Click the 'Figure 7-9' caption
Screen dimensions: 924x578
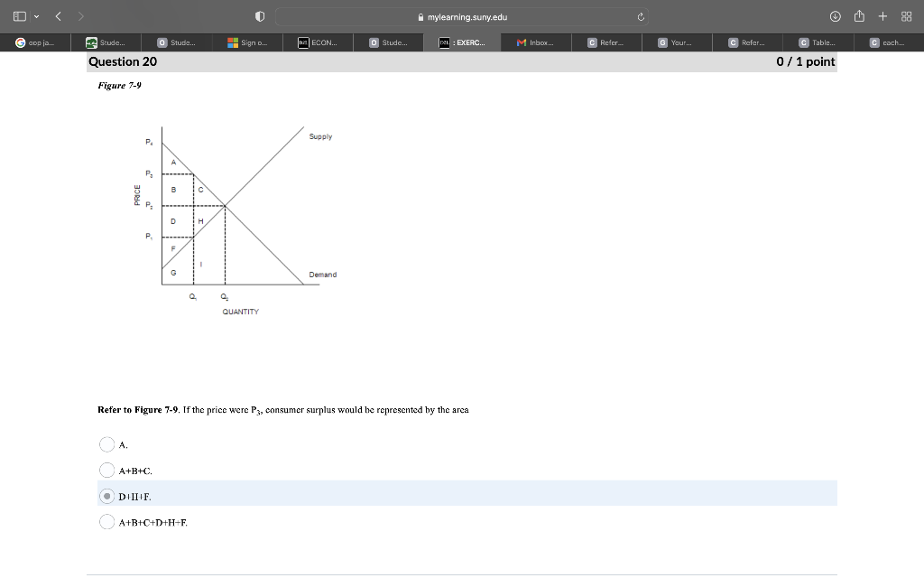point(120,86)
